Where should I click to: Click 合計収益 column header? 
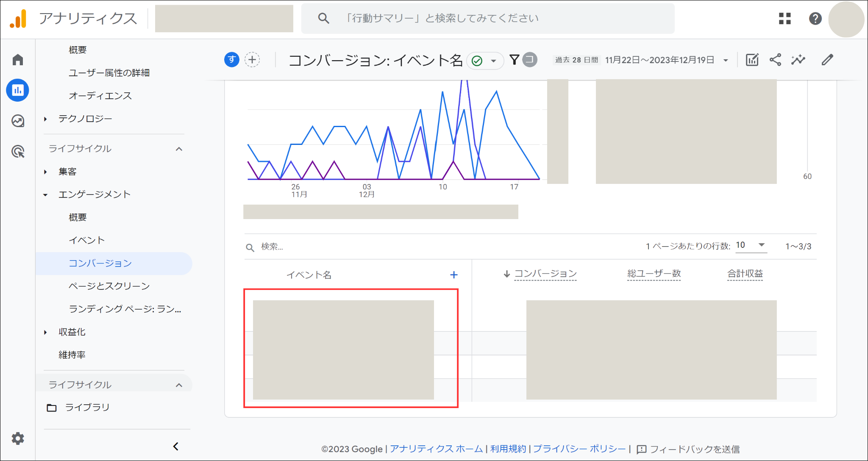(x=745, y=274)
